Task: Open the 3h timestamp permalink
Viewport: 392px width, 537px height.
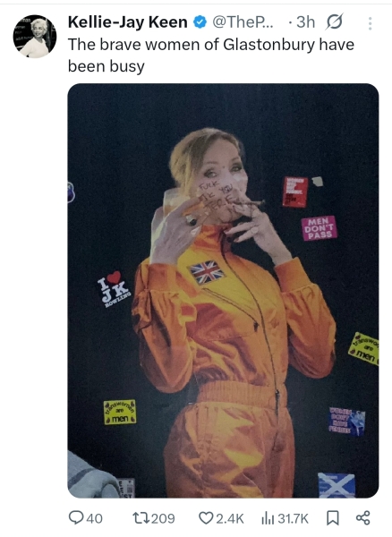Action: coord(305,22)
